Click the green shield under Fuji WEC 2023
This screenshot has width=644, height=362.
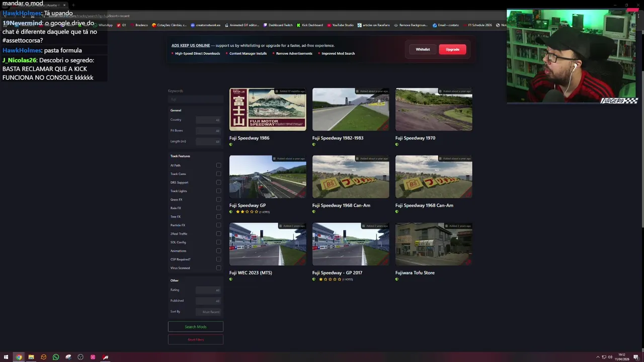point(231,280)
